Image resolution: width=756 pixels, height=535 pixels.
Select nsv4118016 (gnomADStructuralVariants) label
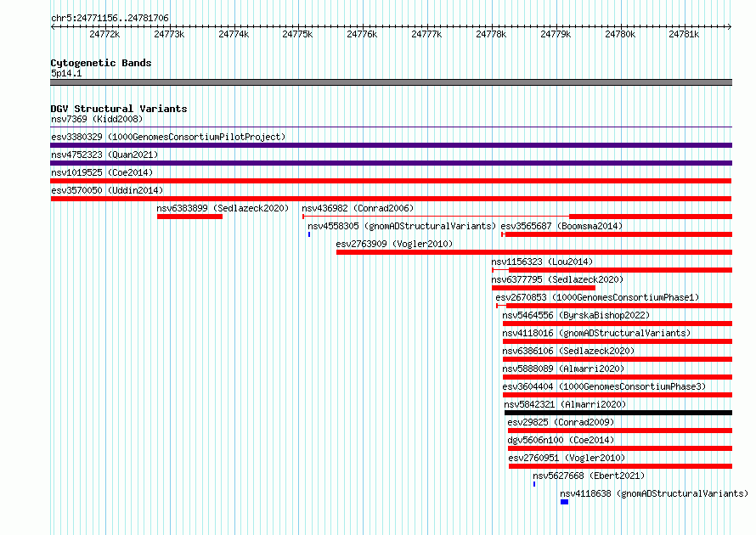[596, 333]
